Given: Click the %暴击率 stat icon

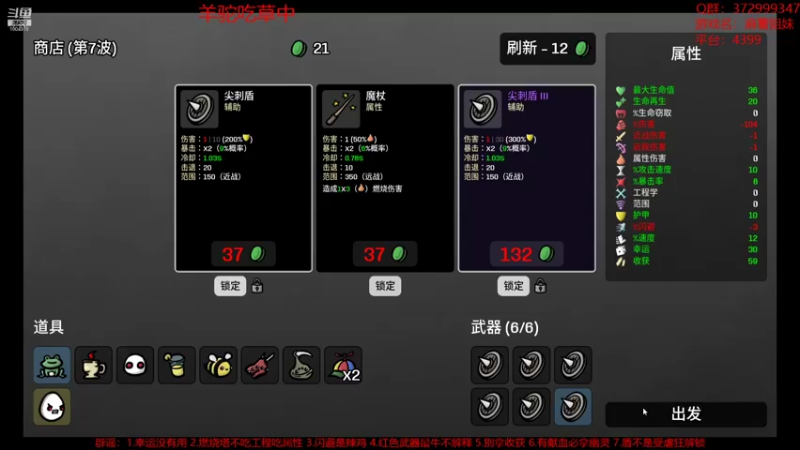Looking at the screenshot, I should [x=620, y=182].
